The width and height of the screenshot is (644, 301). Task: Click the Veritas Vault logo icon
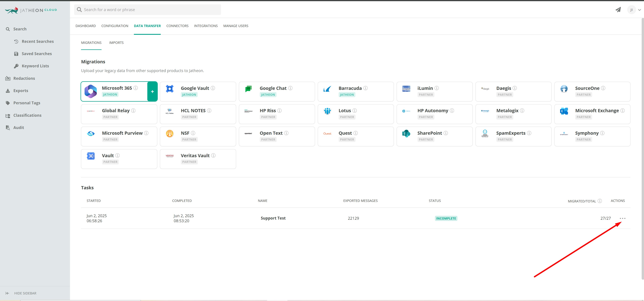169,156
